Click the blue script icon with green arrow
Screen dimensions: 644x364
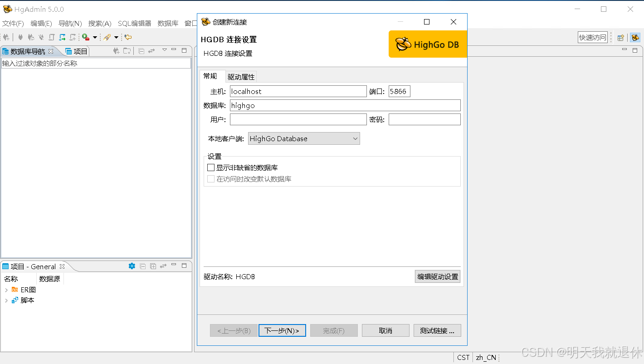tap(62, 37)
